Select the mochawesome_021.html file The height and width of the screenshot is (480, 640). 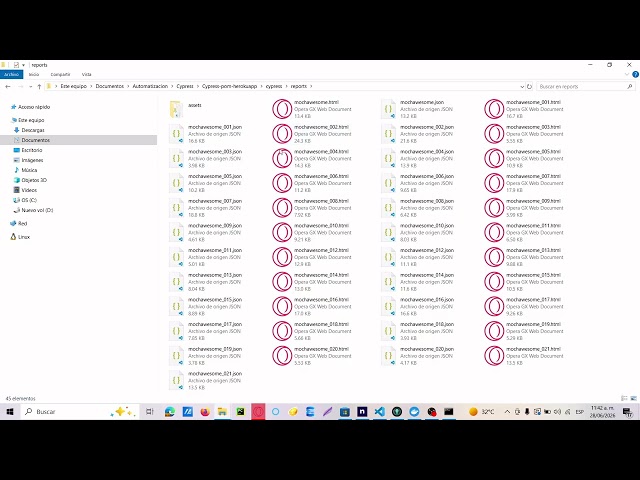pos(524,356)
